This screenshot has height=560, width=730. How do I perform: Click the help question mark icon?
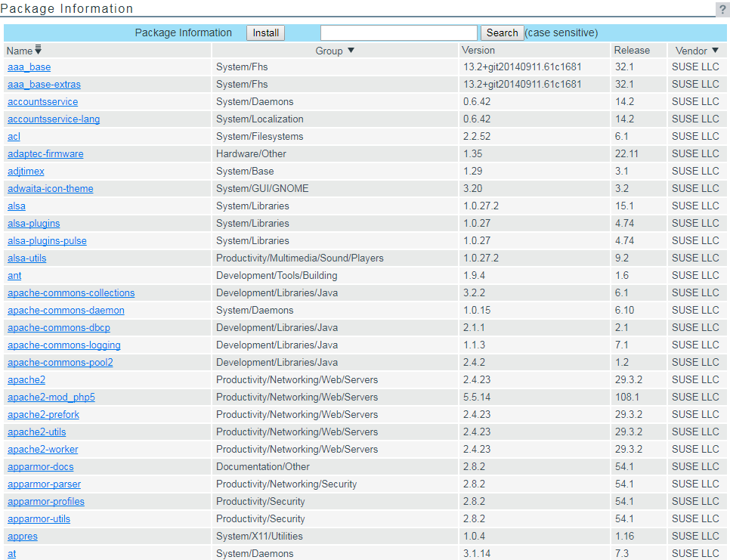click(x=722, y=10)
